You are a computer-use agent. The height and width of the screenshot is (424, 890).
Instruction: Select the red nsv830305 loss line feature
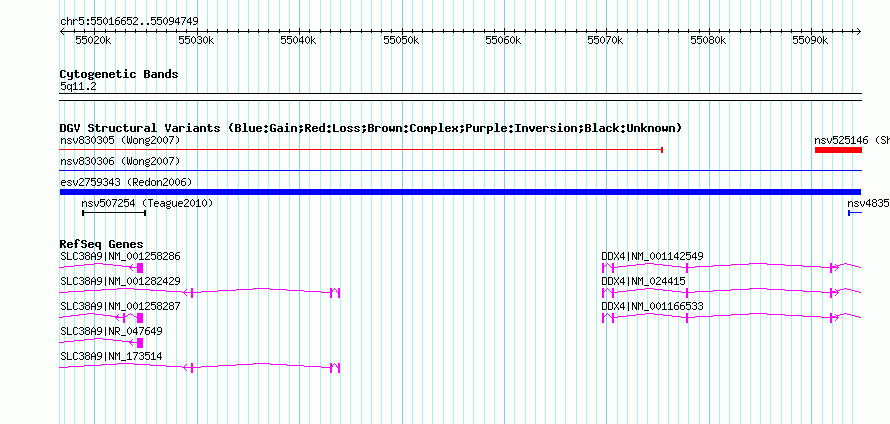coord(361,150)
